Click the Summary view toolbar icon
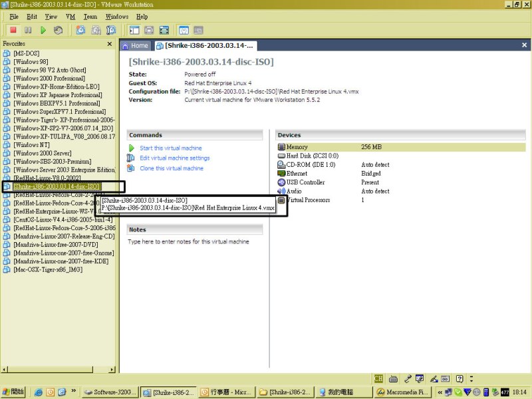Viewport: 532px width, 399px height. click(184, 30)
